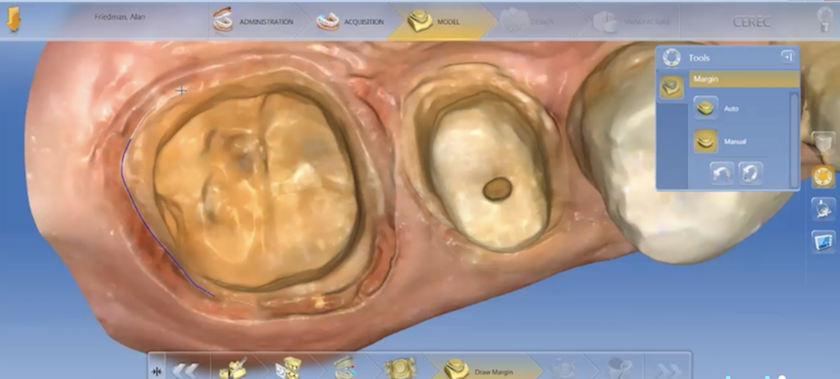Toggle the Tools wheel side button
840x379 pixels.
click(x=823, y=176)
